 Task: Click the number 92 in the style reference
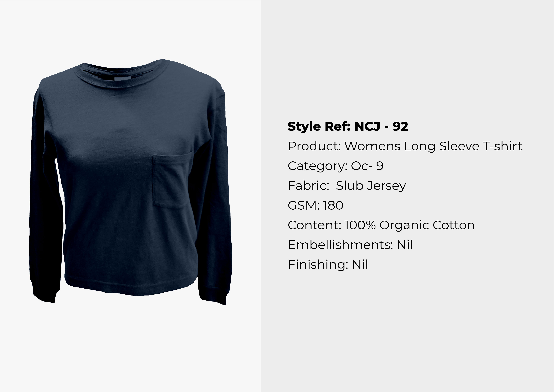[x=400, y=127]
